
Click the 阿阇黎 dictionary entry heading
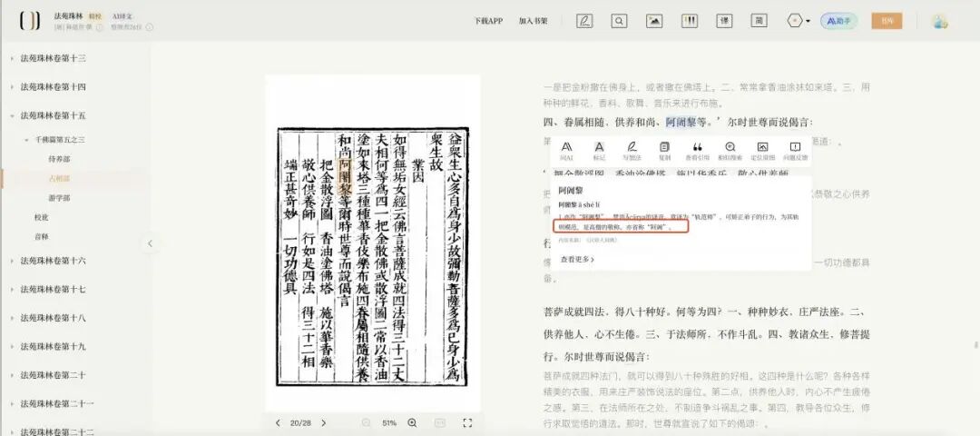click(570, 190)
